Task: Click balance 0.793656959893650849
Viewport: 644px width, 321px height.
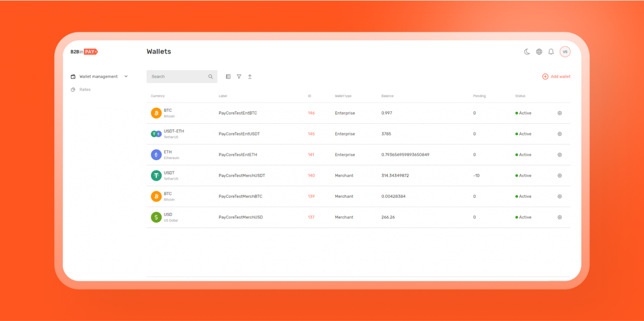Action: (x=405, y=155)
